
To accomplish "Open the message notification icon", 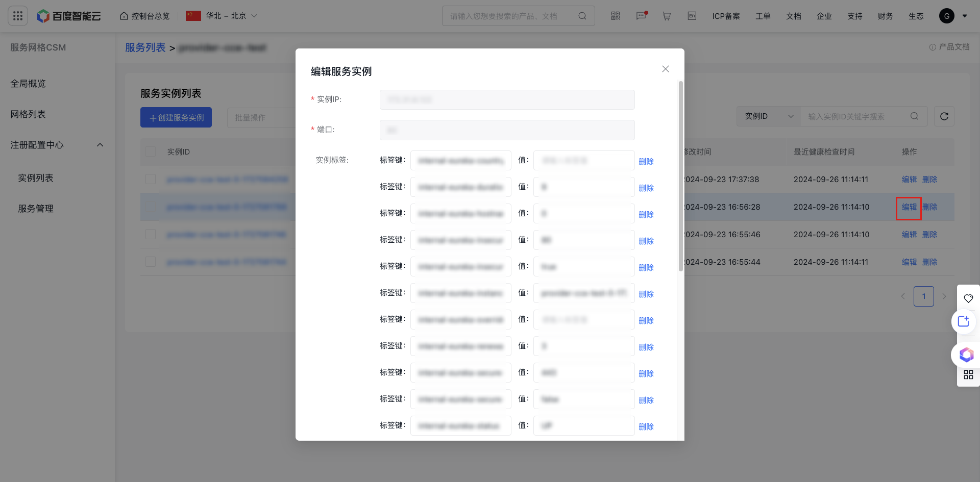I will tap(641, 16).
